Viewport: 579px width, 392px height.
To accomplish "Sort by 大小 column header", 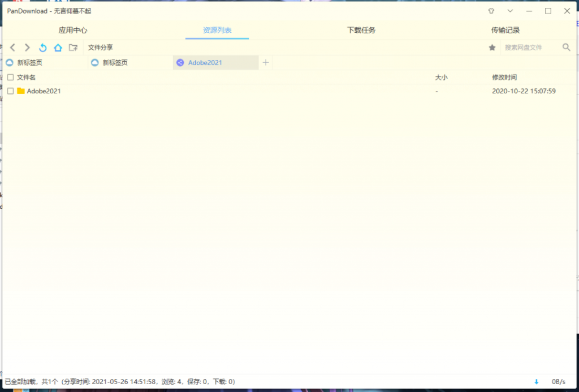I will [441, 77].
